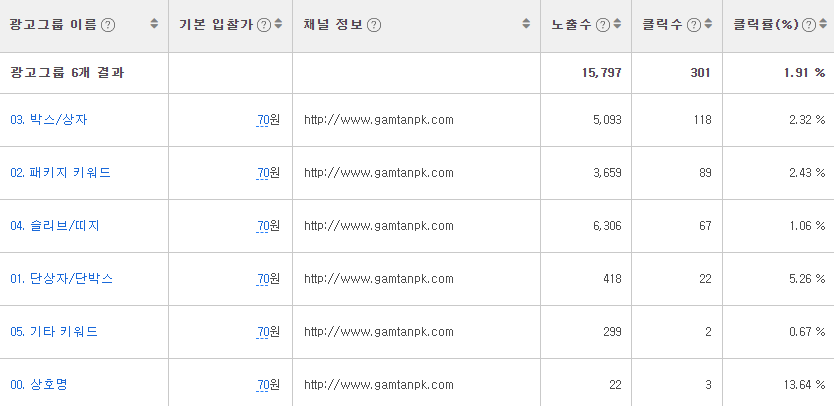Open ad group 03. 박스/상자
Image resolution: width=834 pixels, height=406 pixels.
49,120
